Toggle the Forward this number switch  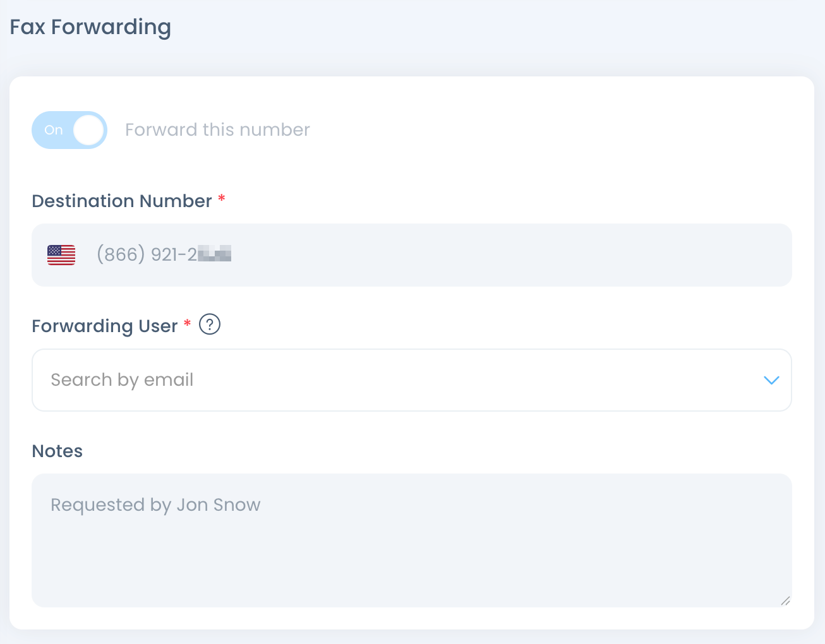69,130
